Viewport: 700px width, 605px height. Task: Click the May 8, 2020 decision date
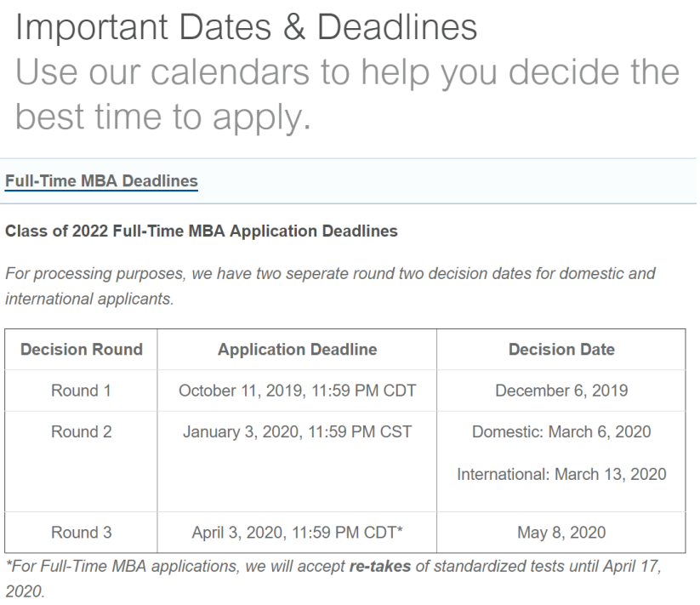(561, 533)
